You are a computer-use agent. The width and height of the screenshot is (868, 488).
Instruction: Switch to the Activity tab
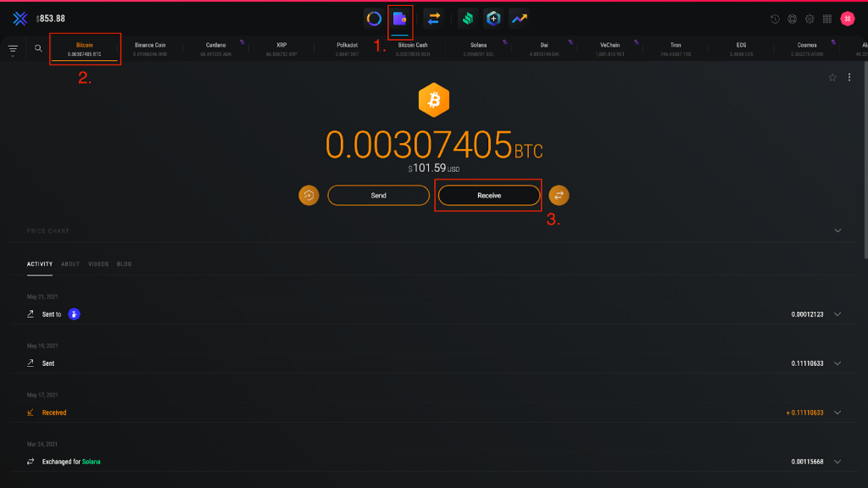click(40, 264)
